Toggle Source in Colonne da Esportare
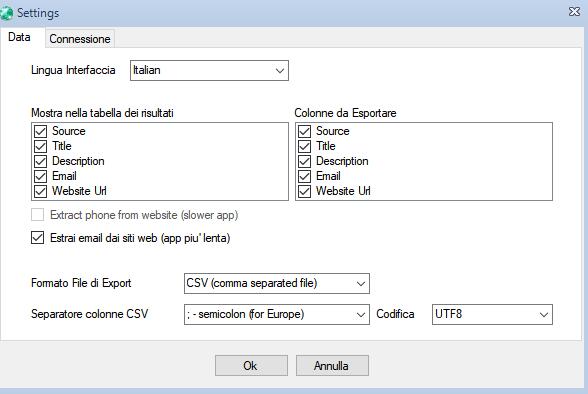Screen dimensions: 588x394 [304, 131]
